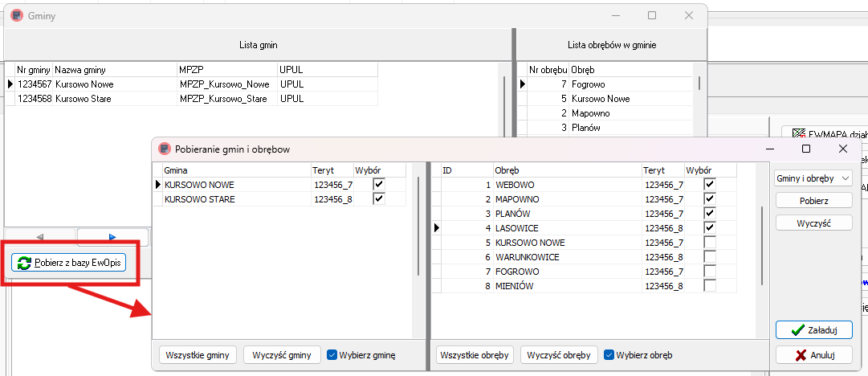Click the Pobieranie gmin i obrębów window icon

[x=164, y=149]
